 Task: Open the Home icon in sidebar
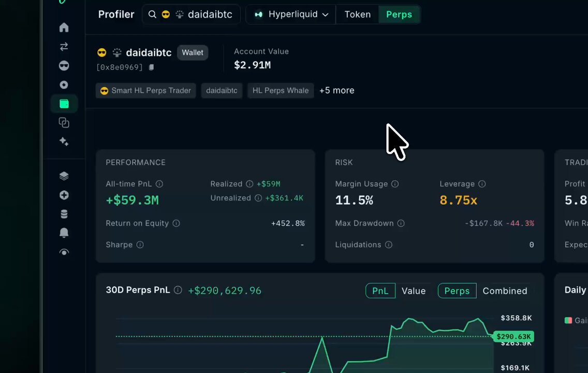pos(64,27)
